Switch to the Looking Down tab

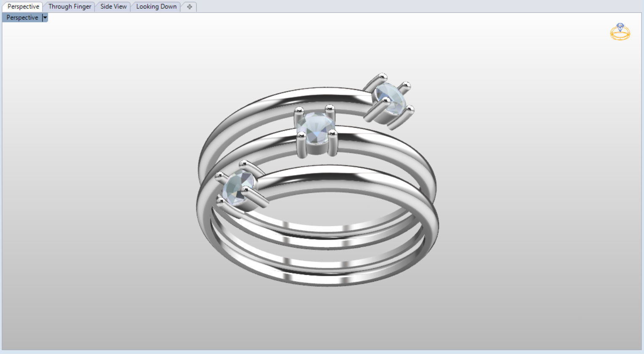[156, 7]
